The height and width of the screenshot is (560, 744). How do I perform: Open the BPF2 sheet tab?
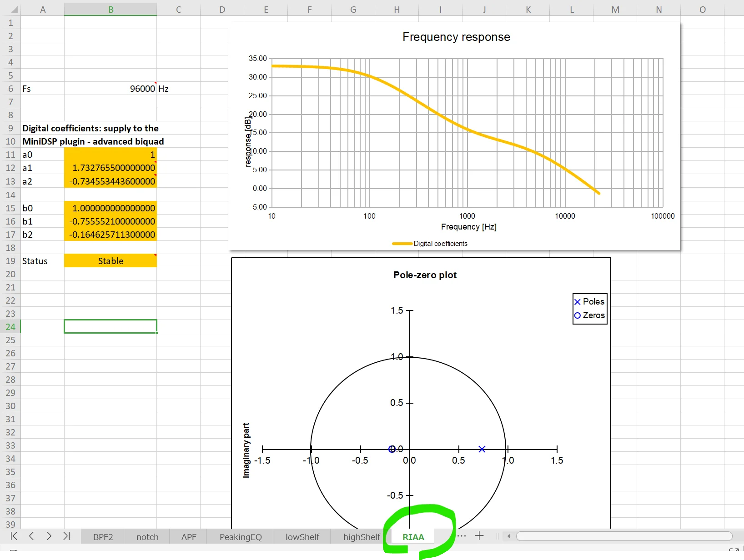tap(103, 537)
